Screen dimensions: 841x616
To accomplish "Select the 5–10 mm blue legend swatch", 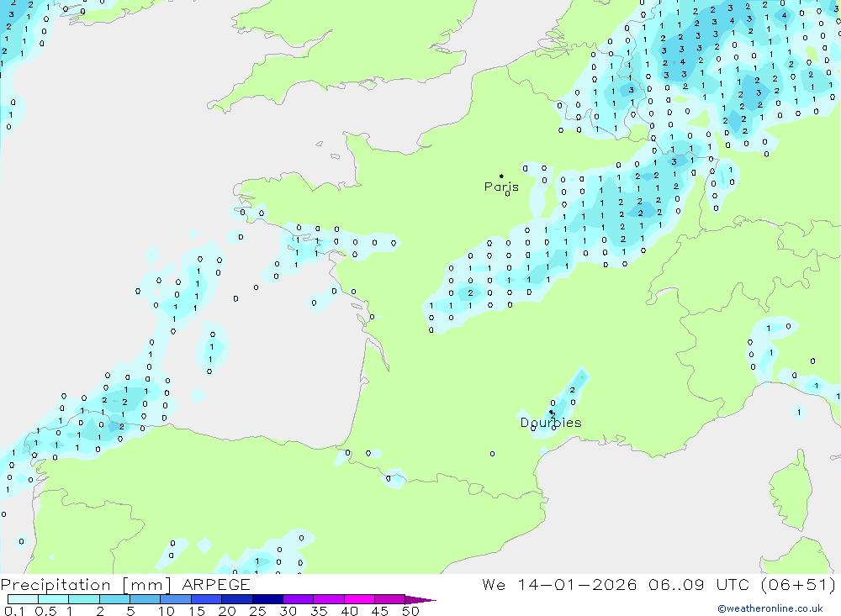I will (145, 599).
